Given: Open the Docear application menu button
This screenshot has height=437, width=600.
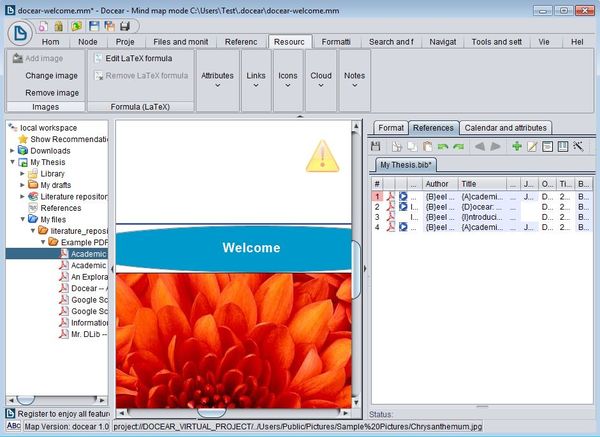Looking at the screenshot, I should point(20,33).
